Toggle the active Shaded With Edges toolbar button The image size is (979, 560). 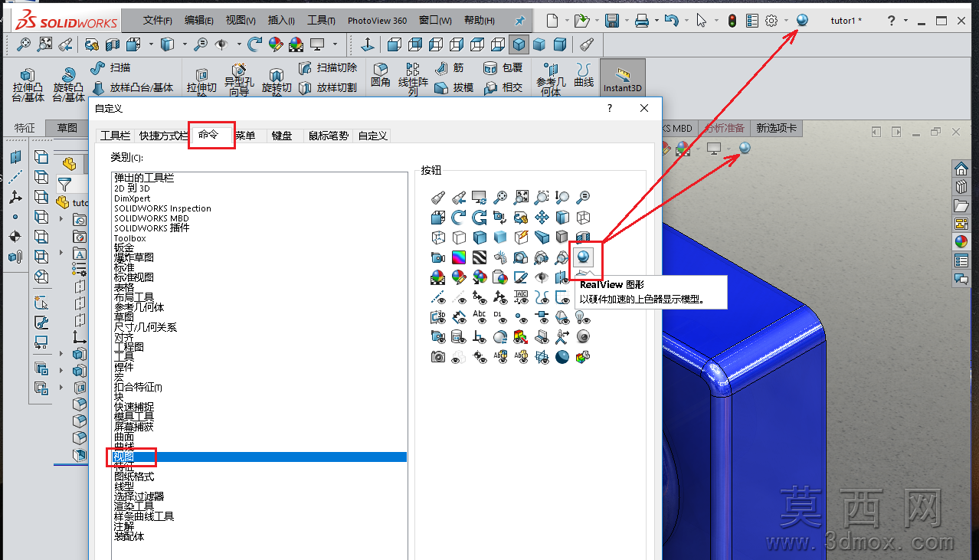pos(519,44)
